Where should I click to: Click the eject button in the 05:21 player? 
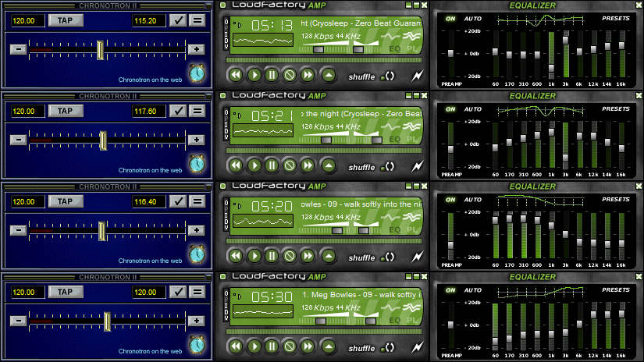pos(329,165)
